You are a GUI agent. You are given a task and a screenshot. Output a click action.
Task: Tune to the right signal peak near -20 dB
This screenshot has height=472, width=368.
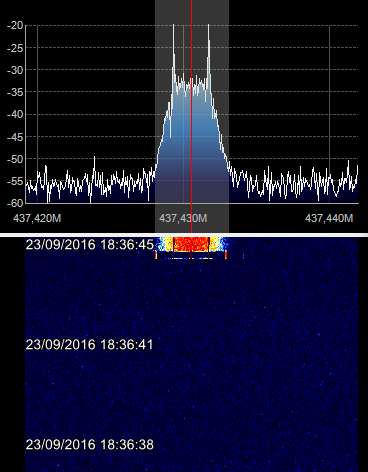coord(208,25)
